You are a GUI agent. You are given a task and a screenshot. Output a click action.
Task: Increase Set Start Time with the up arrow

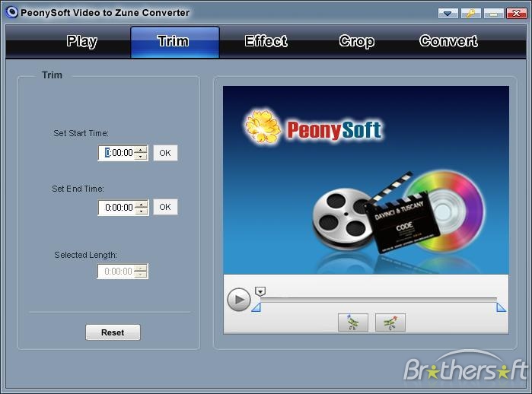(x=141, y=150)
